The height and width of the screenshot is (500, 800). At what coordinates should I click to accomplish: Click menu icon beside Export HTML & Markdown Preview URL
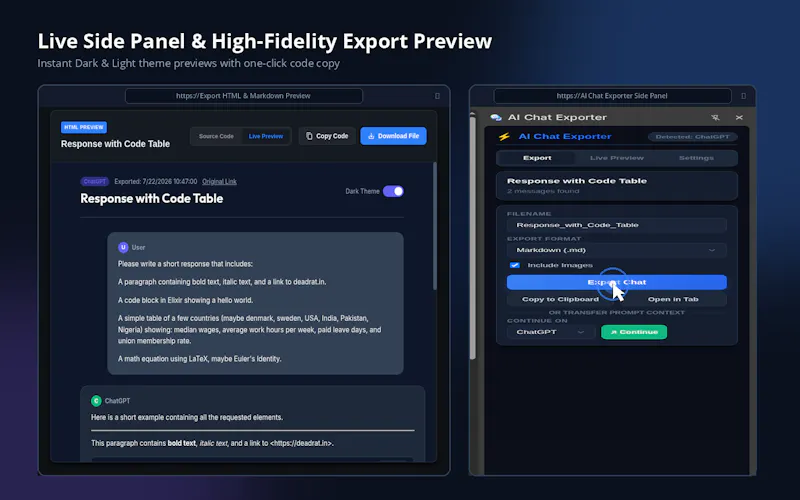[x=437, y=96]
